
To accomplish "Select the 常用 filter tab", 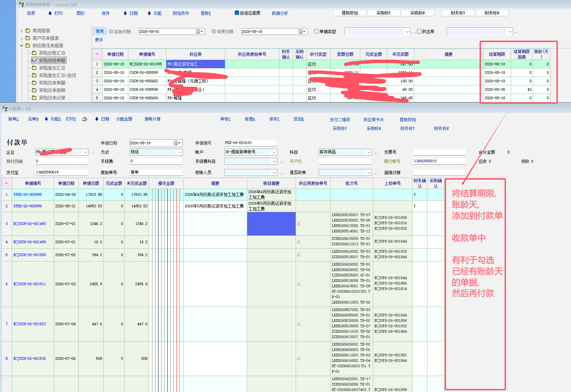I will 100,31.
